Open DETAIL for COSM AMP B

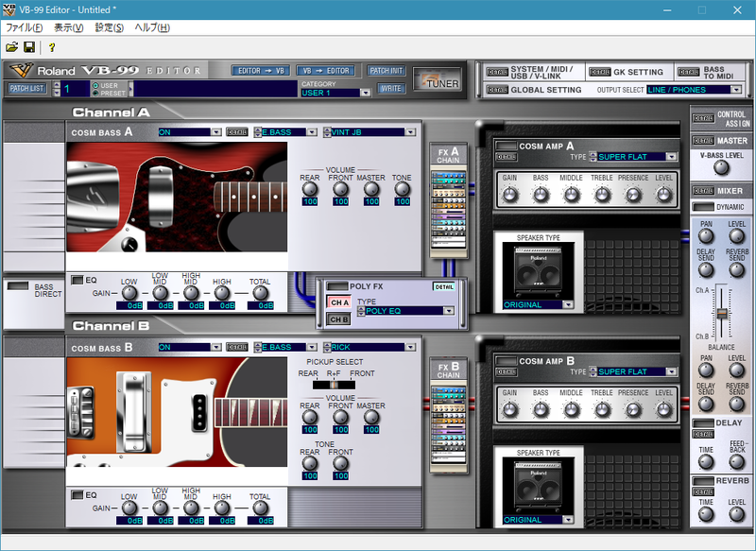coord(507,372)
